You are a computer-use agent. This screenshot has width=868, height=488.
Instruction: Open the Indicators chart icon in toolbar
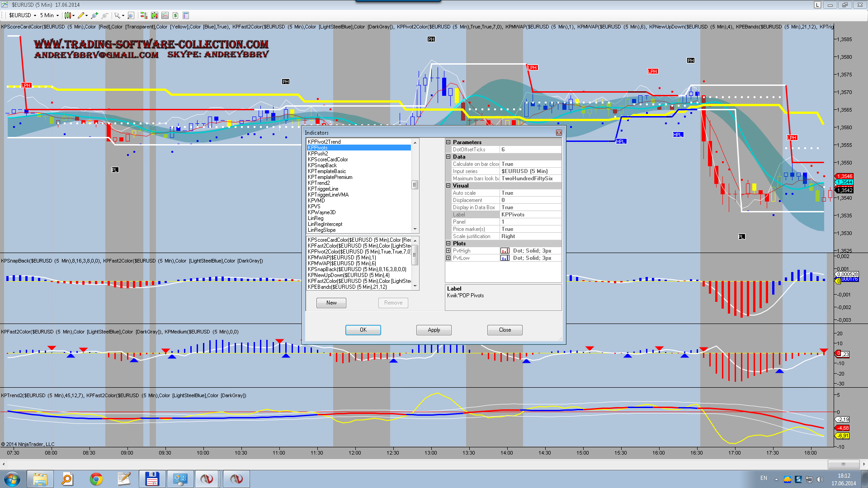(x=165, y=15)
